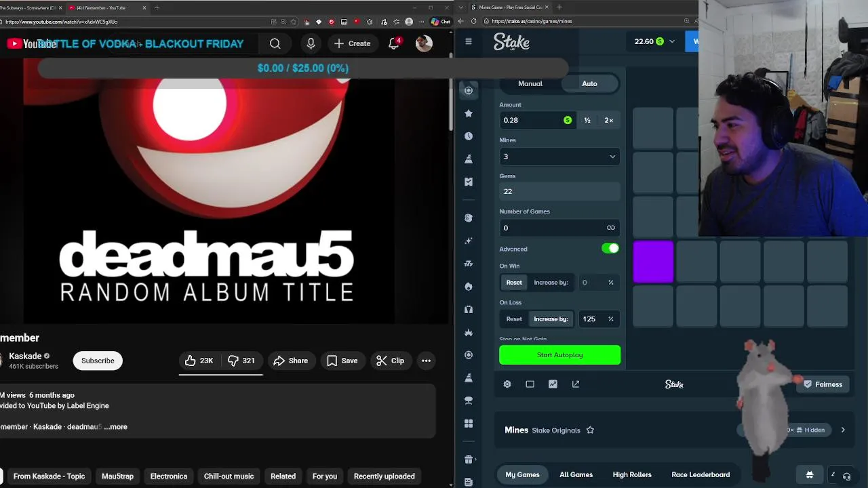Open YouTube account avatar
Image resolution: width=868 pixels, height=488 pixels.
[424, 43]
